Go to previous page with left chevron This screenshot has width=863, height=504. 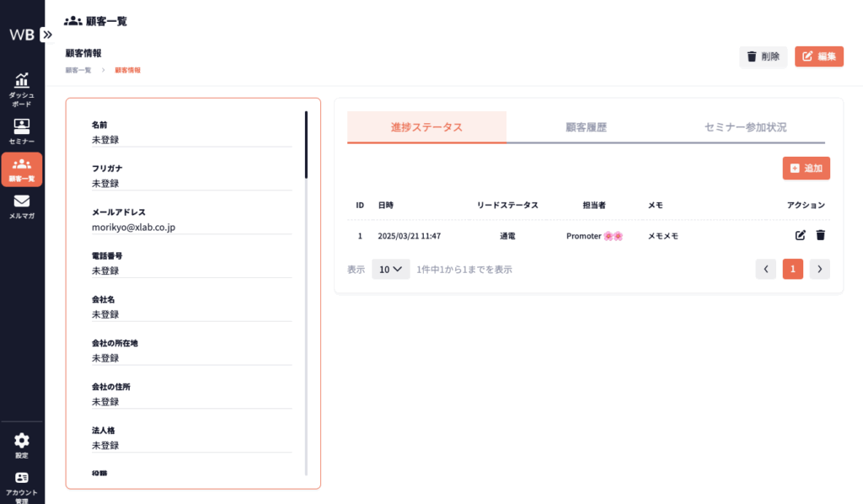(765, 270)
